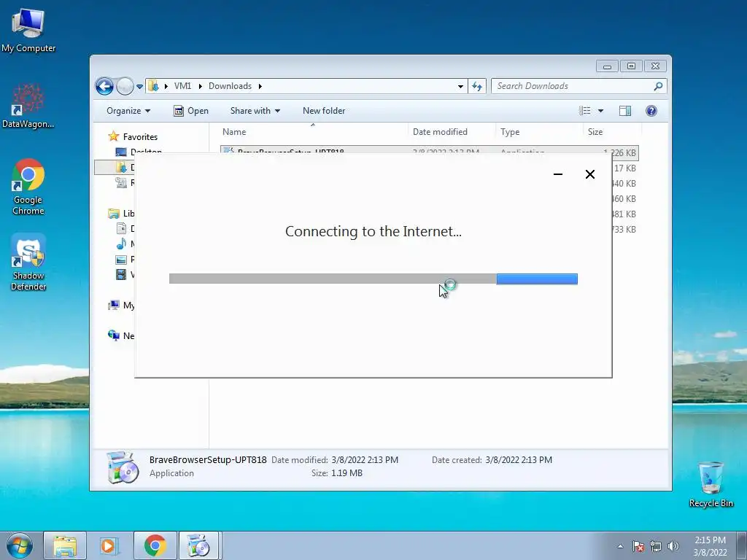Screen dimensions: 747x560
Task: Select Favorites in navigation pane
Action: (x=140, y=136)
